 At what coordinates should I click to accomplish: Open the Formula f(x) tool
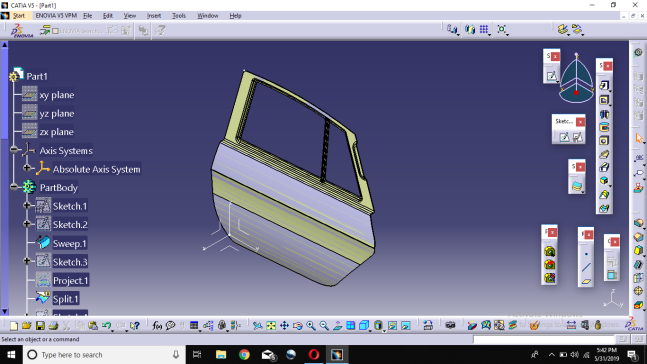[157, 326]
